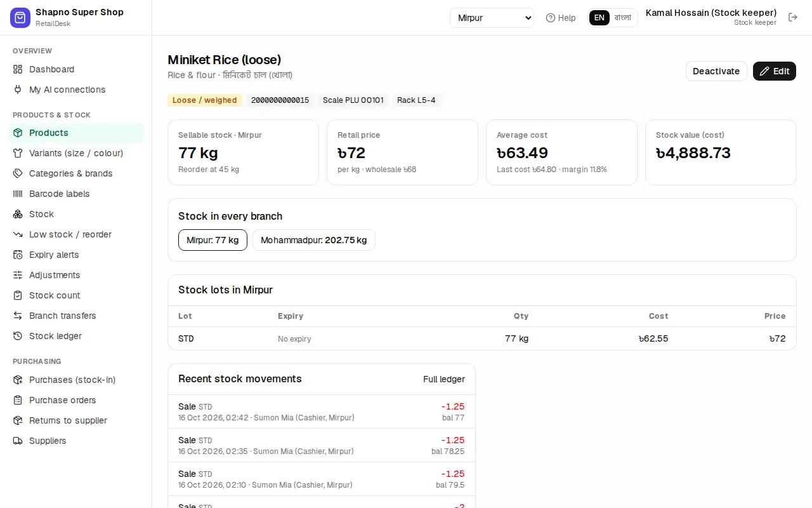Click the barcode number 2000000000015

pos(280,100)
